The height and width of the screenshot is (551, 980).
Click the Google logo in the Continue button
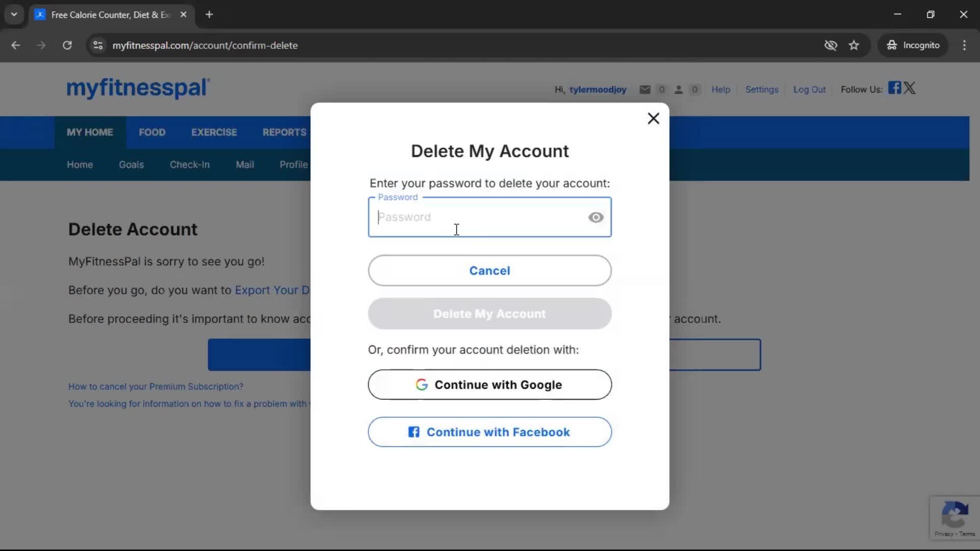(422, 385)
